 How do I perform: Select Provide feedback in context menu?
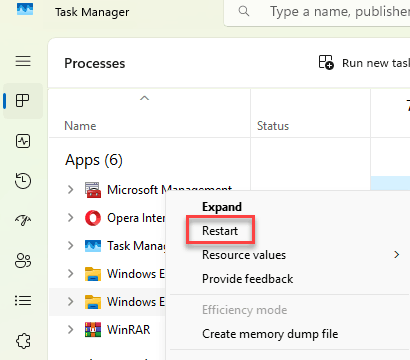[x=247, y=279]
